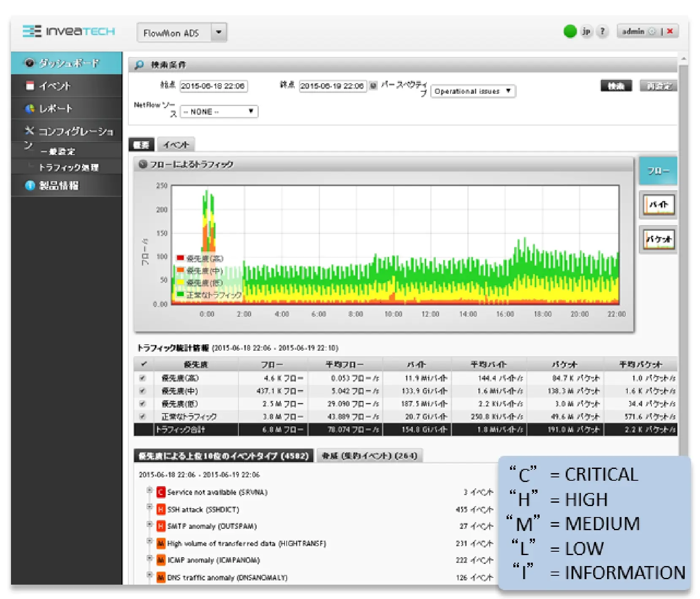Open the レポート sidebar item

coord(67,109)
